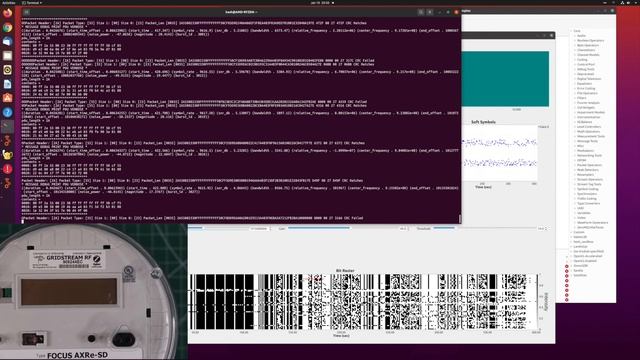Select Coding in the block tree
Screen dimensions: 640x360
pos(582,60)
